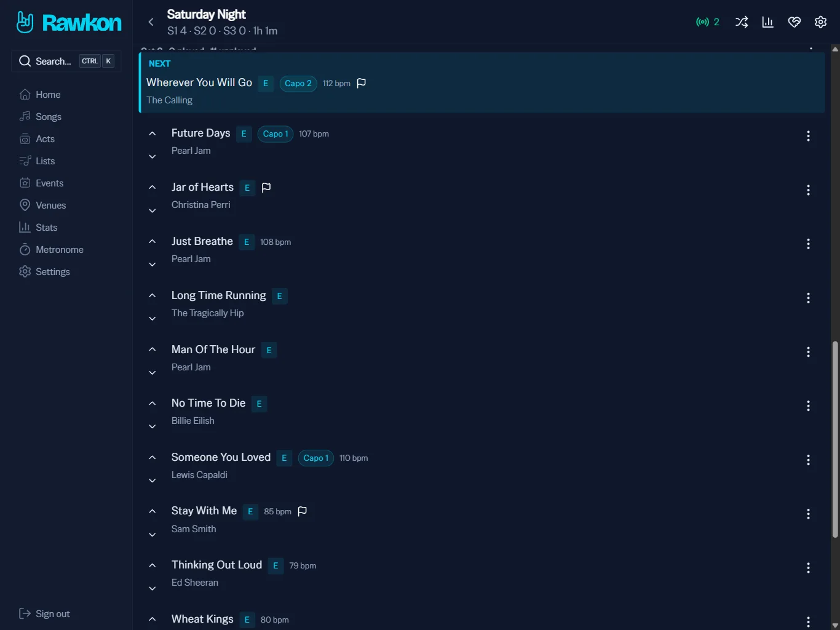This screenshot has height=630, width=840.
Task: Click the Saturday Night setlist title
Action: (x=207, y=14)
